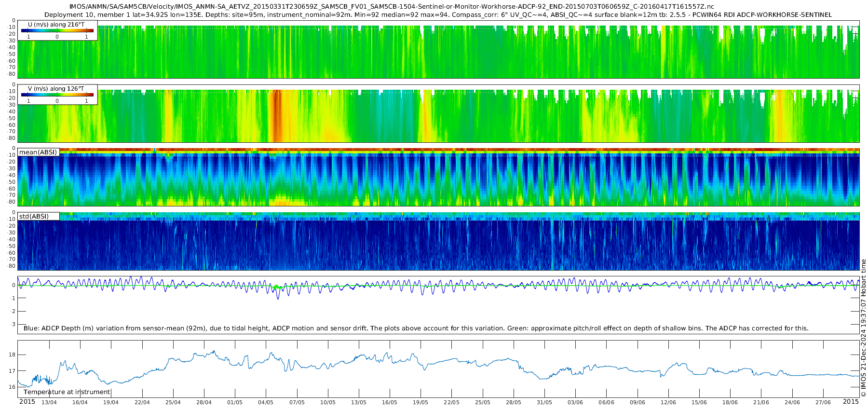Select the 19/05 date tick
Screen dimensions: 868x410
420,402
